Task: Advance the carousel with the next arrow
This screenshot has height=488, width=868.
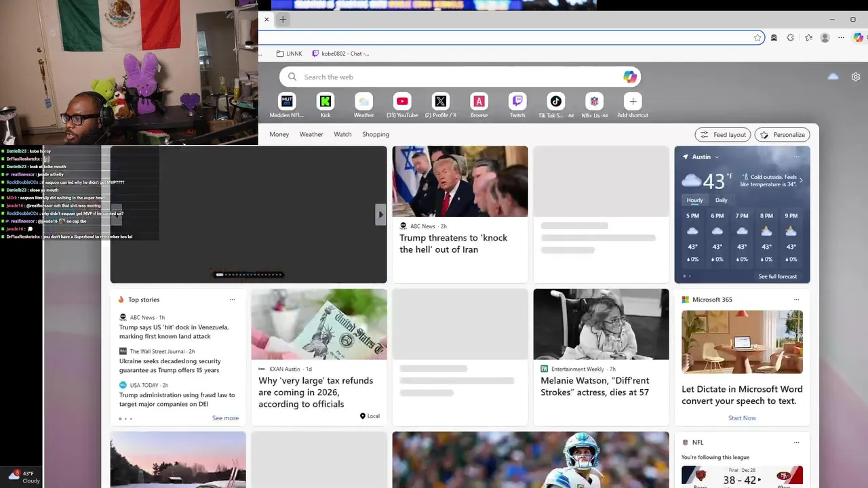Action: pyautogui.click(x=380, y=215)
